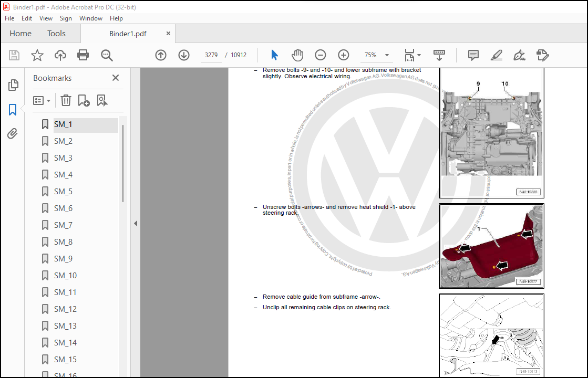Open the View menu
588x378 pixels.
coord(46,18)
